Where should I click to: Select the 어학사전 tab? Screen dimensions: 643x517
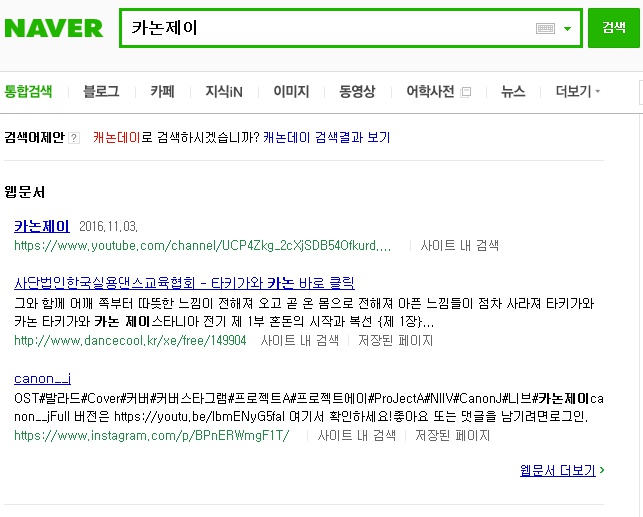click(x=430, y=91)
